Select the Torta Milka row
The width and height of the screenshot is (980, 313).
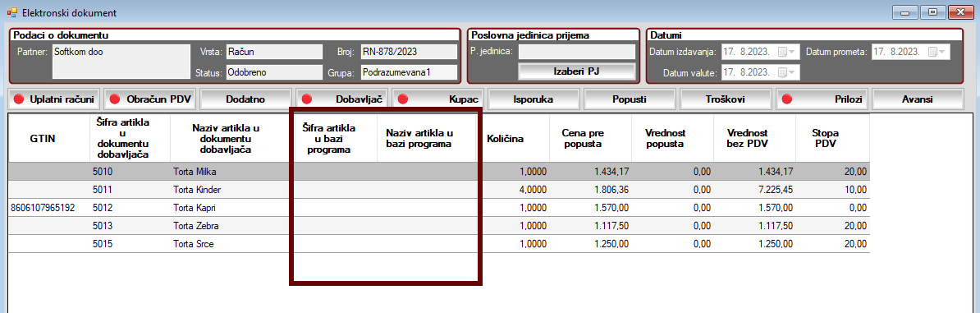(x=439, y=172)
